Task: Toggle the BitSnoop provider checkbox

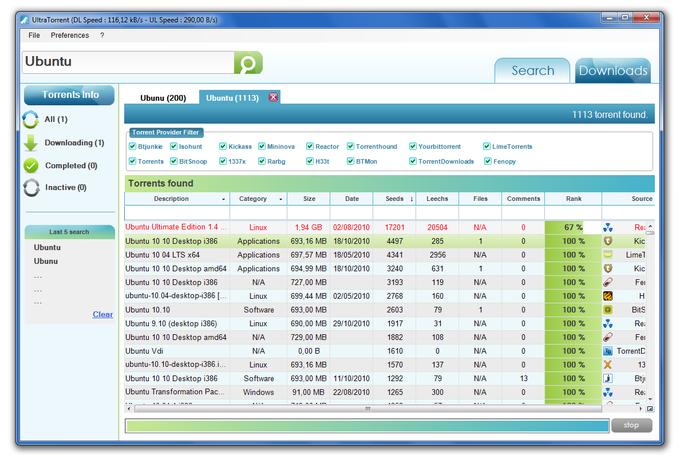Action: 173,161
